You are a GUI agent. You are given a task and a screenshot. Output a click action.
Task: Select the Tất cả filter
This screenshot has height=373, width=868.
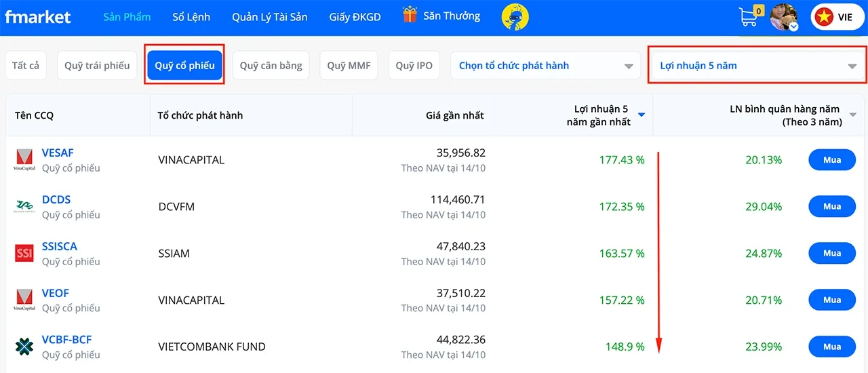pos(26,66)
